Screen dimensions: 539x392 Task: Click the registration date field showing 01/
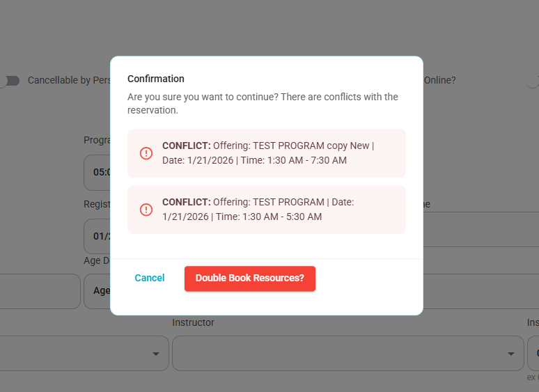(97, 236)
